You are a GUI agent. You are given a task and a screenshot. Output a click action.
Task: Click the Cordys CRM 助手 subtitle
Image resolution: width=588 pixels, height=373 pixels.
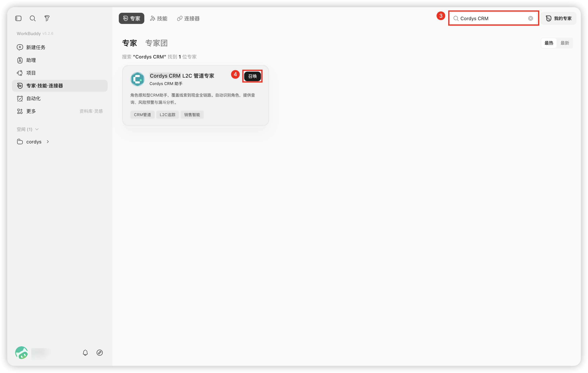[x=166, y=84]
